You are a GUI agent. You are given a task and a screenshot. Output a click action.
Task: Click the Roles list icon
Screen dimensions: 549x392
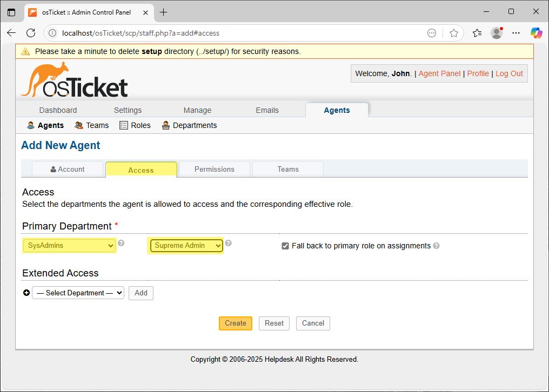coord(124,125)
